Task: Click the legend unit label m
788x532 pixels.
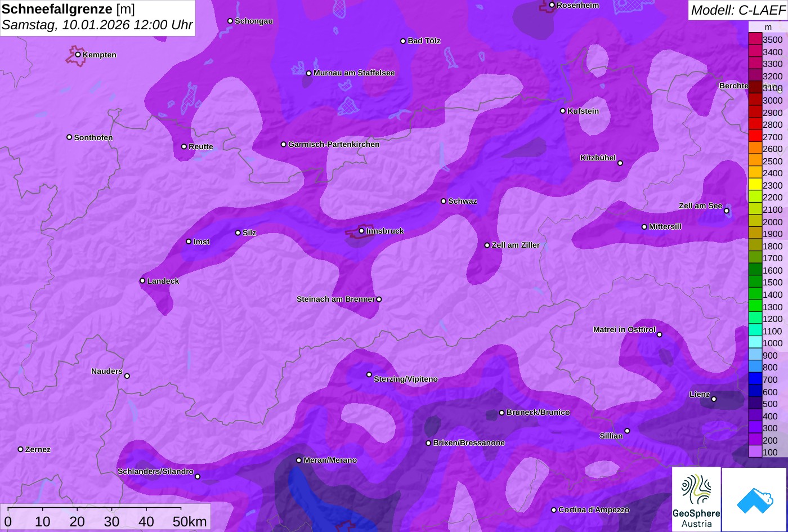Action: (768, 27)
